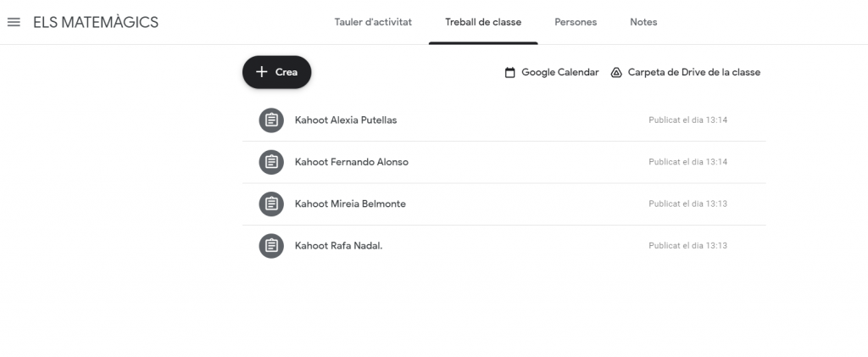Image resolution: width=868 pixels, height=357 pixels.
Task: Expand Kahoot Mireia Belmonte assignment title
Action: click(x=351, y=204)
